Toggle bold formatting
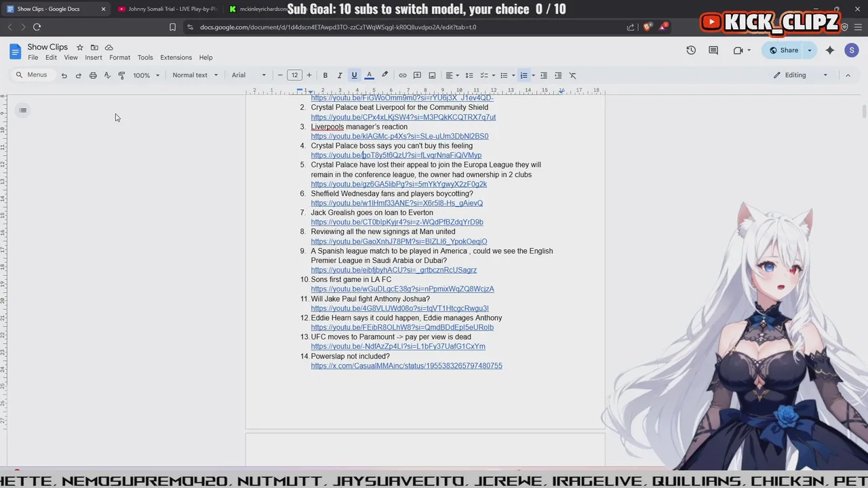This screenshot has height=488, width=868. click(x=325, y=75)
